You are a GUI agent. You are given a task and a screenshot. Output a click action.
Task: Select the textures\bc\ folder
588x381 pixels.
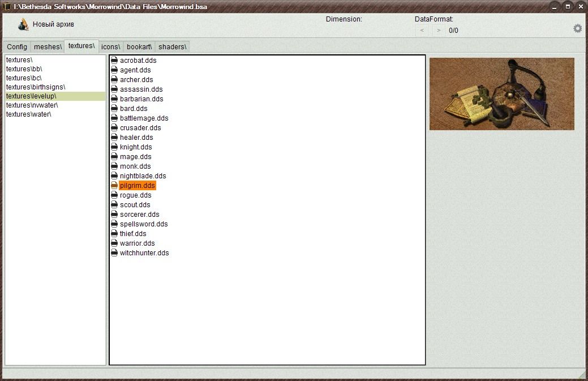pos(55,78)
